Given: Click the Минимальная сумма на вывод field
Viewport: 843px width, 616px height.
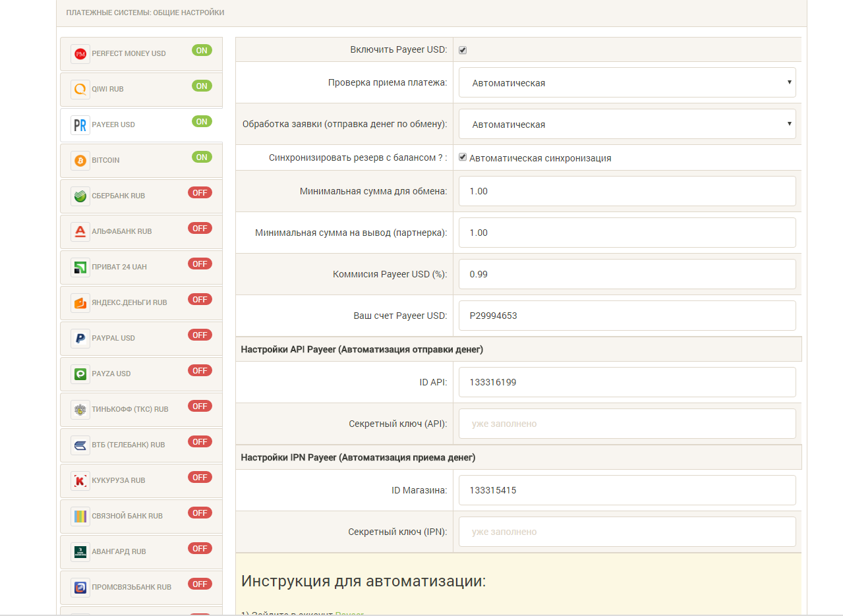Looking at the screenshot, I should 627,233.
